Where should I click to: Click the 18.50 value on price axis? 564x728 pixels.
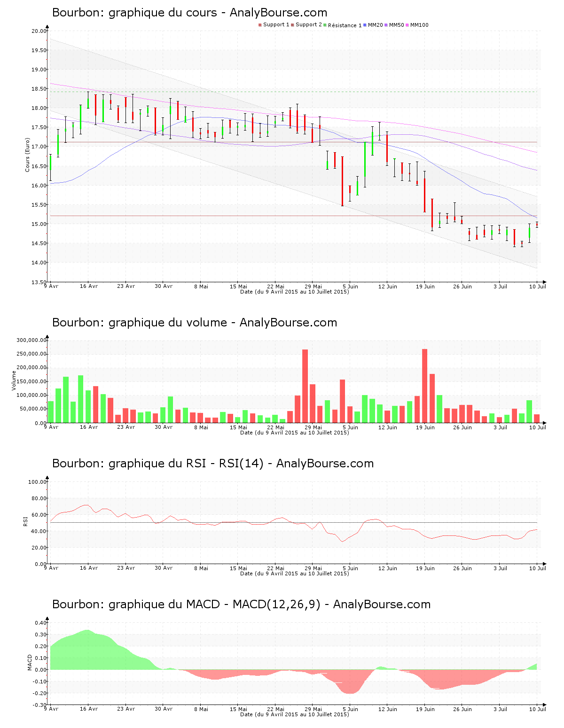(39, 89)
